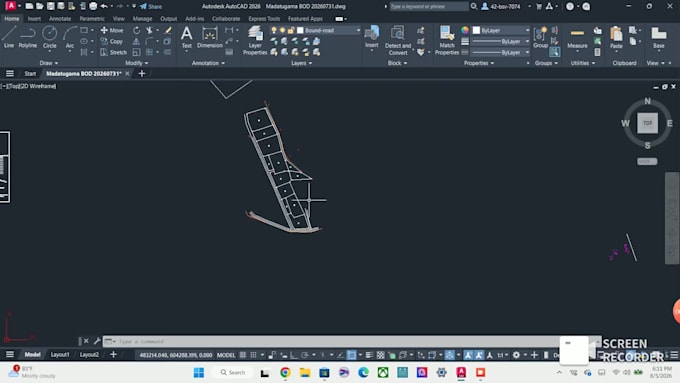The width and height of the screenshot is (680, 383).
Task: Click the Group tool
Action: [540, 37]
